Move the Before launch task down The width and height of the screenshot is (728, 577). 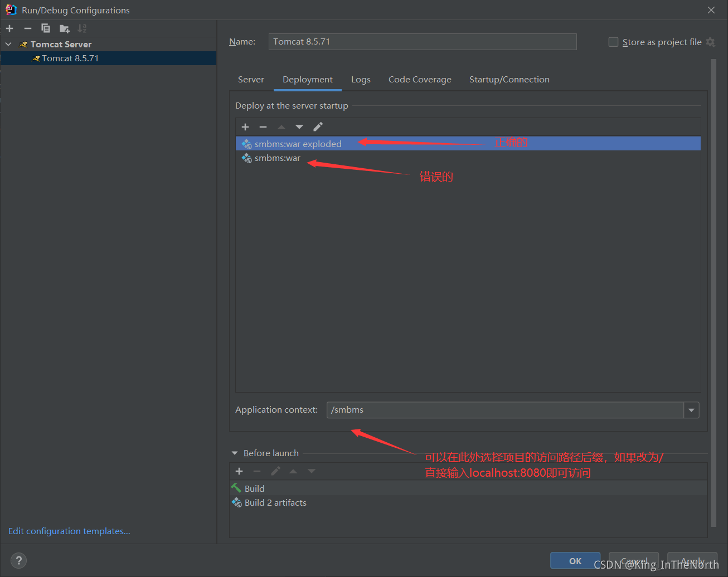coord(312,471)
